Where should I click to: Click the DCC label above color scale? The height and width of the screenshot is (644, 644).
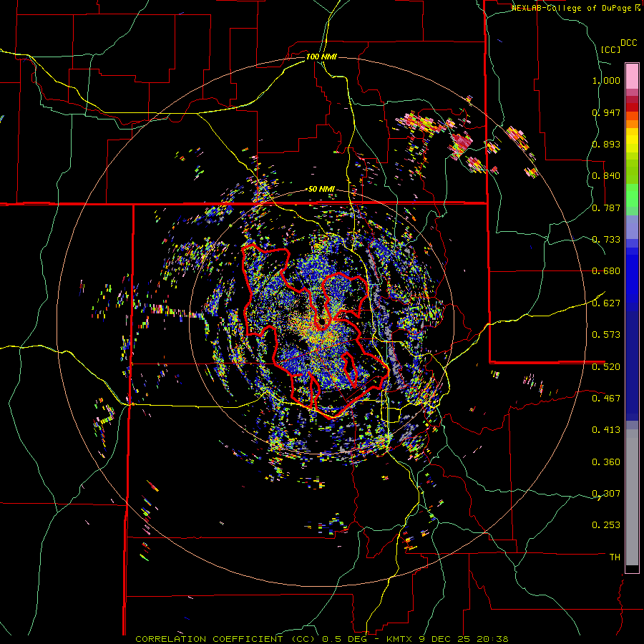point(628,43)
